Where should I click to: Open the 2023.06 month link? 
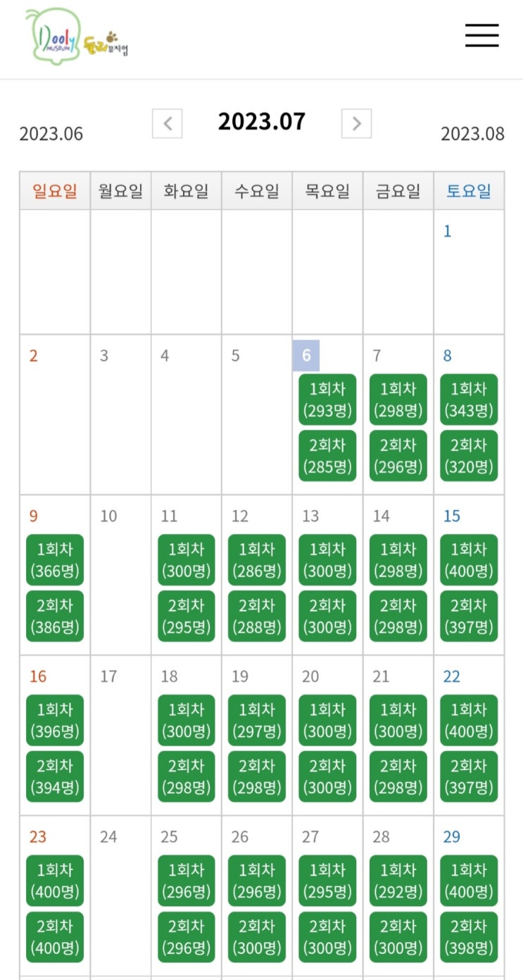coord(51,134)
